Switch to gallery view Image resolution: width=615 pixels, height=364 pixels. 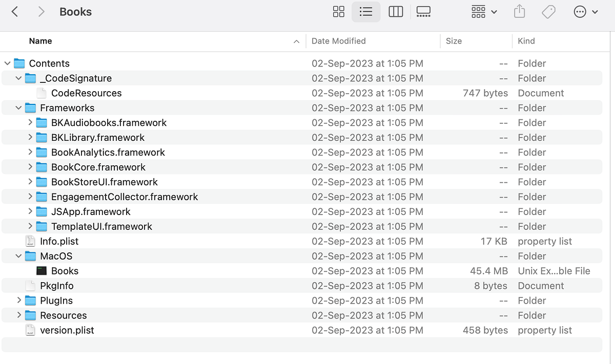click(424, 12)
